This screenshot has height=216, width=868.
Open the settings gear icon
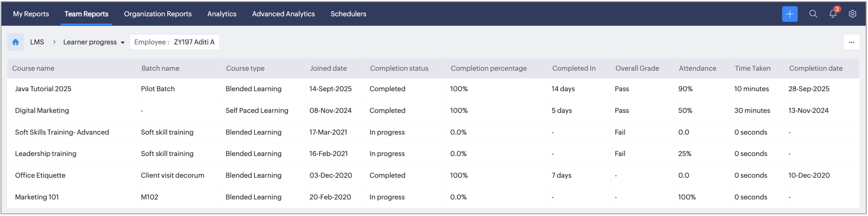tap(852, 14)
